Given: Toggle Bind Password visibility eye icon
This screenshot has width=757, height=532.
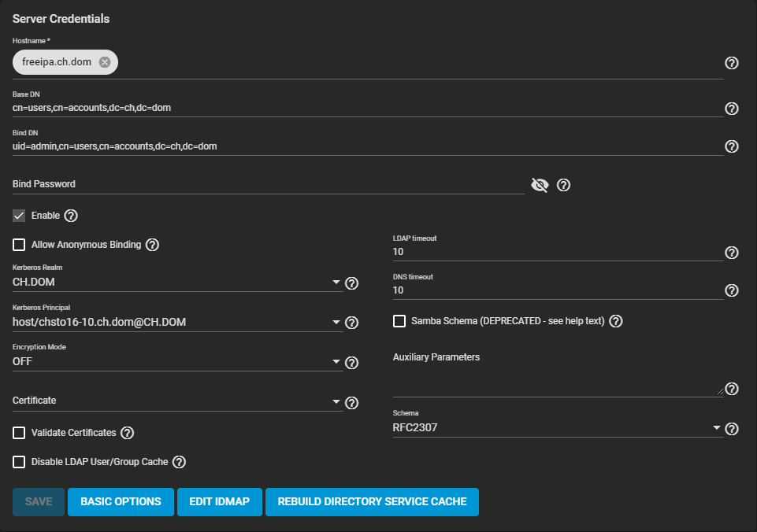Looking at the screenshot, I should click(540, 185).
